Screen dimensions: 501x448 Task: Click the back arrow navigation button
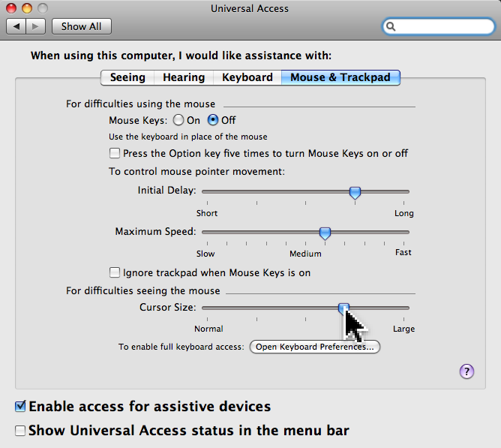pyautogui.click(x=16, y=26)
